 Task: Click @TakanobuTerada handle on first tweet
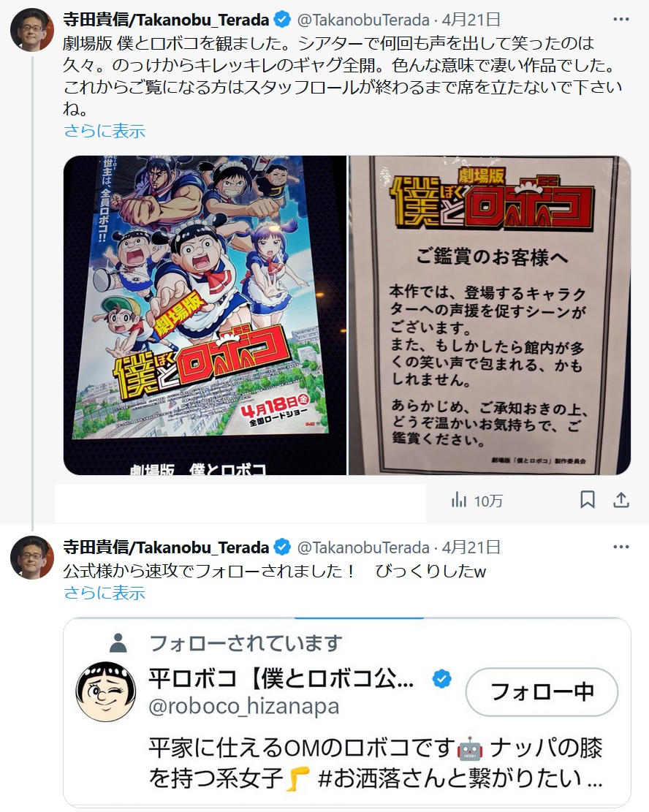(363, 20)
